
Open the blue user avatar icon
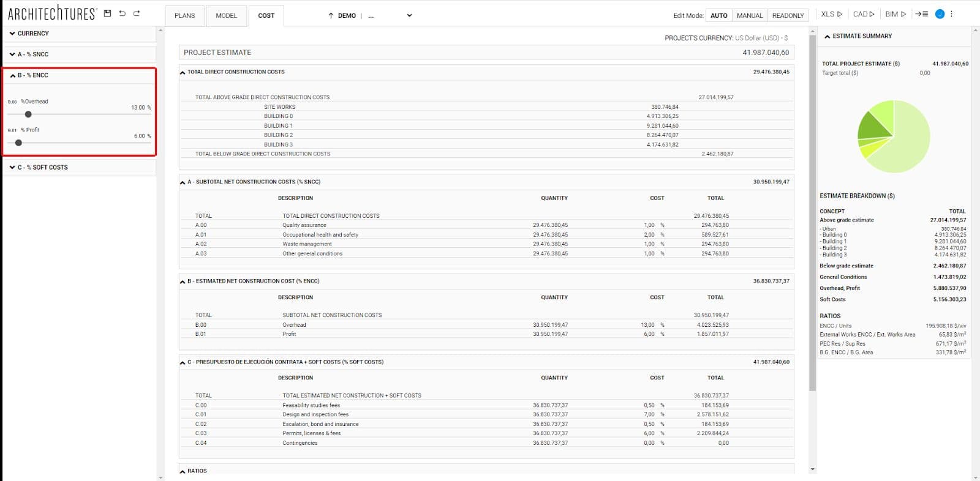tap(940, 14)
